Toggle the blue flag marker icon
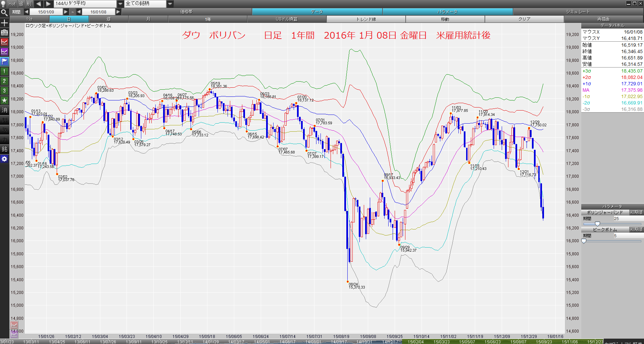This screenshot has width=644, height=344. 4,61
